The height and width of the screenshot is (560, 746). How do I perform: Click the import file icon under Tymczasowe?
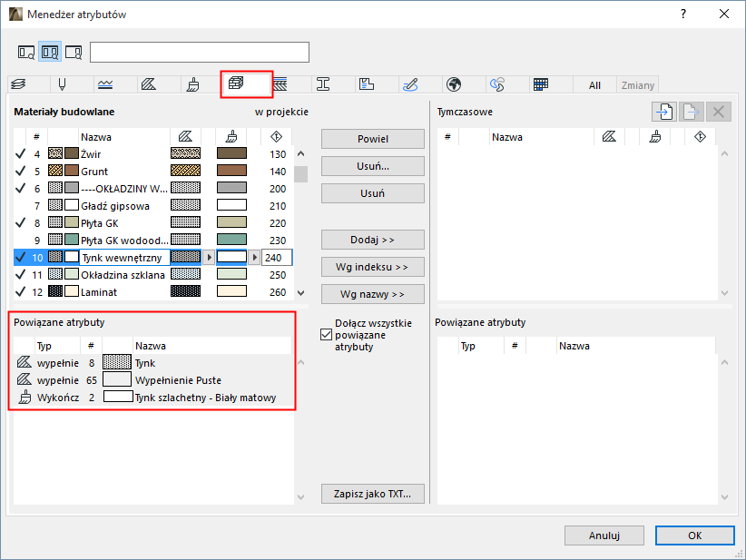tap(664, 112)
